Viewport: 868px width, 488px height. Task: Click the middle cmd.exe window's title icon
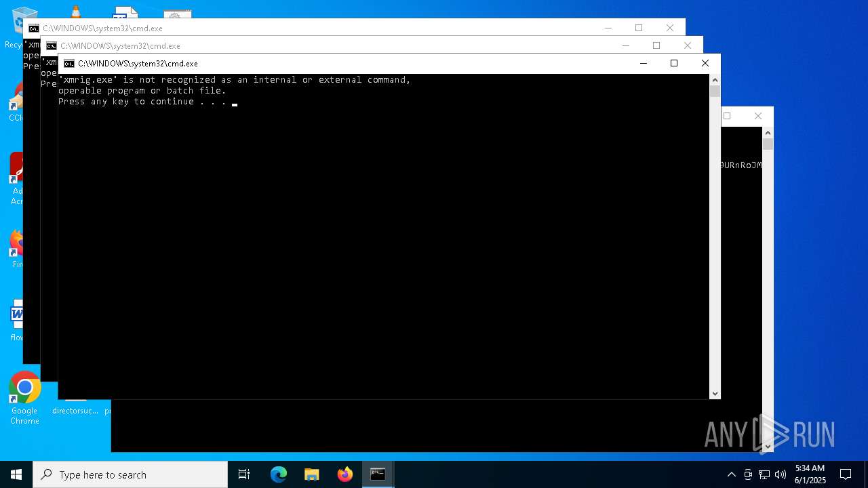[51, 46]
